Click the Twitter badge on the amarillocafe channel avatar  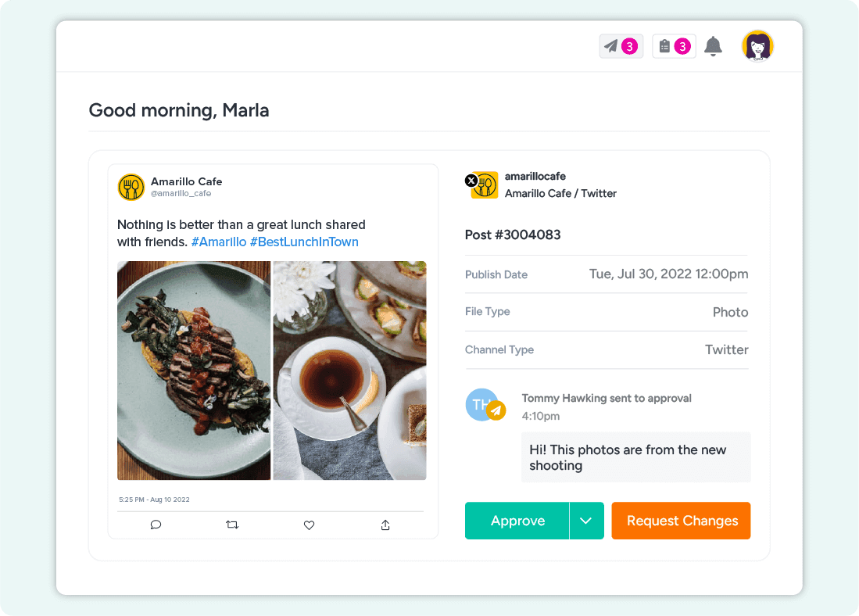point(471,180)
